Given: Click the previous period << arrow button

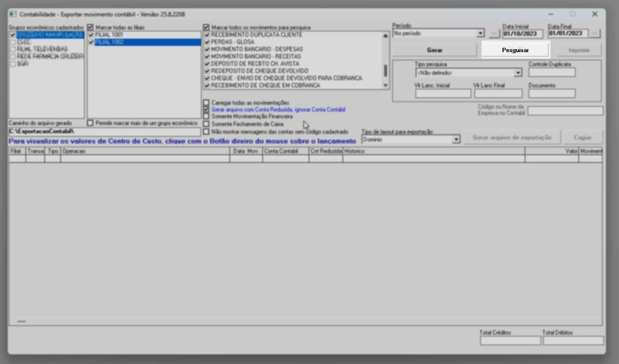Looking at the screenshot, I should pos(494,34).
